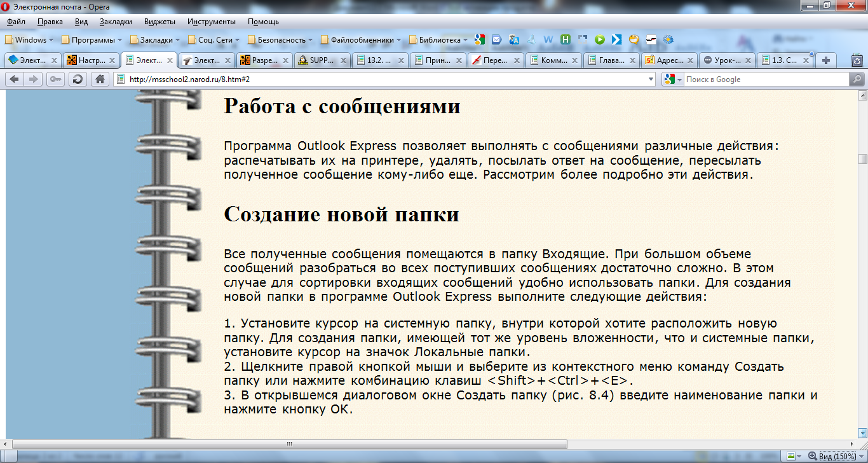Run search with the magnifier button
This screenshot has height=463, width=868.
click(x=857, y=79)
